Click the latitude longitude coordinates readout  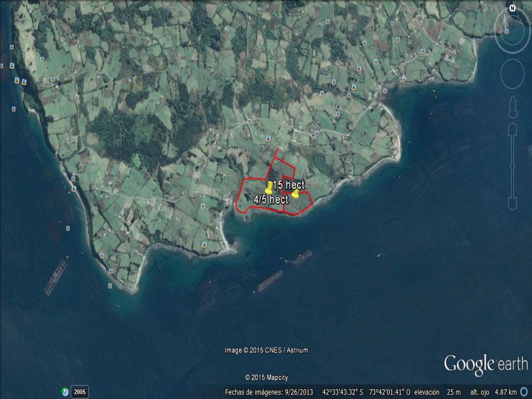coord(366,392)
